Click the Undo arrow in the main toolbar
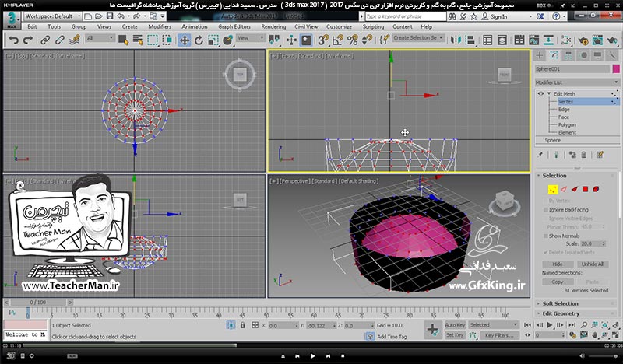Image resolution: width=623 pixels, height=364 pixels. 13,40
